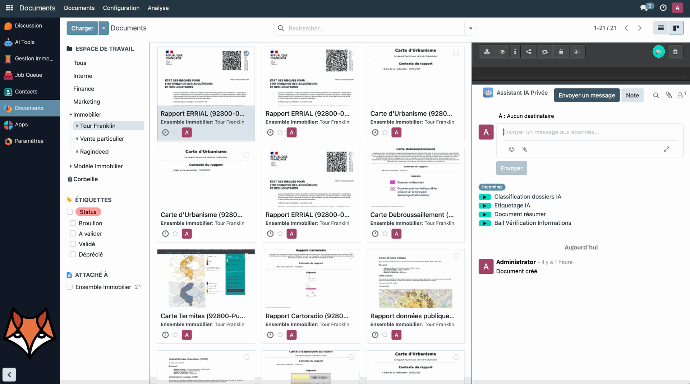Expand the Regindeed folder
690x384 pixels.
click(x=77, y=152)
